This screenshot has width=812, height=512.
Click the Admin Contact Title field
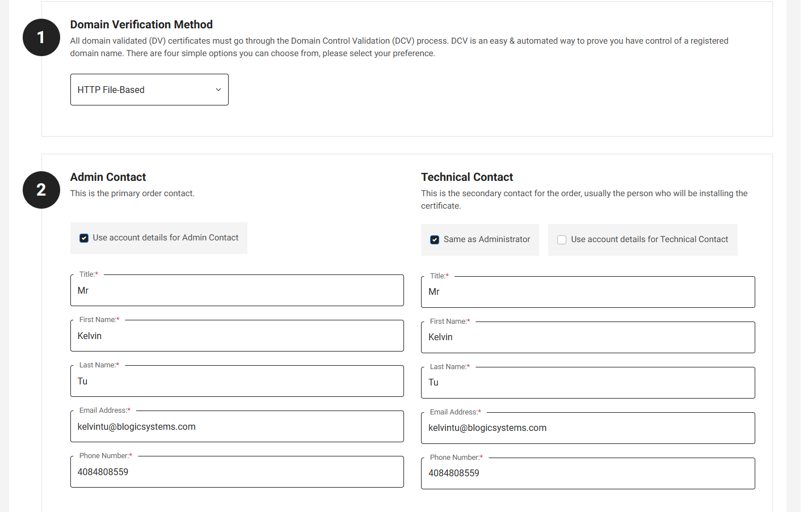tap(237, 291)
